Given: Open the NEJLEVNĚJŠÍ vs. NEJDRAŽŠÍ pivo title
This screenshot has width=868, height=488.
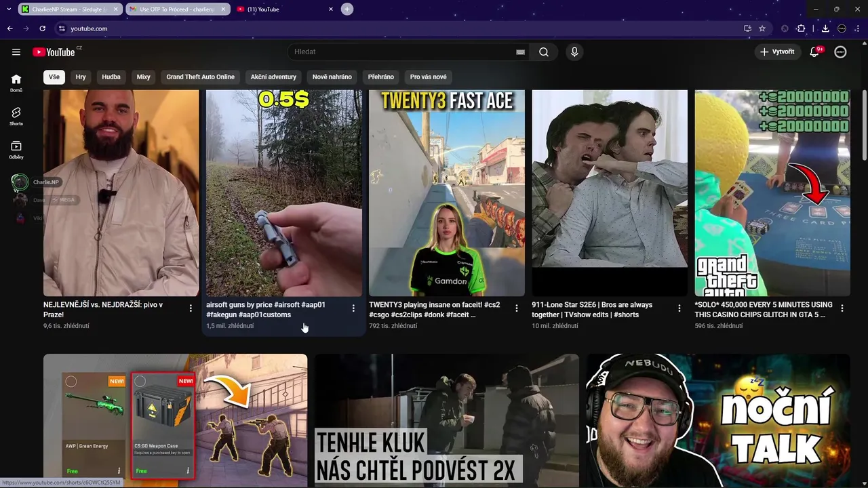Looking at the screenshot, I should (103, 310).
